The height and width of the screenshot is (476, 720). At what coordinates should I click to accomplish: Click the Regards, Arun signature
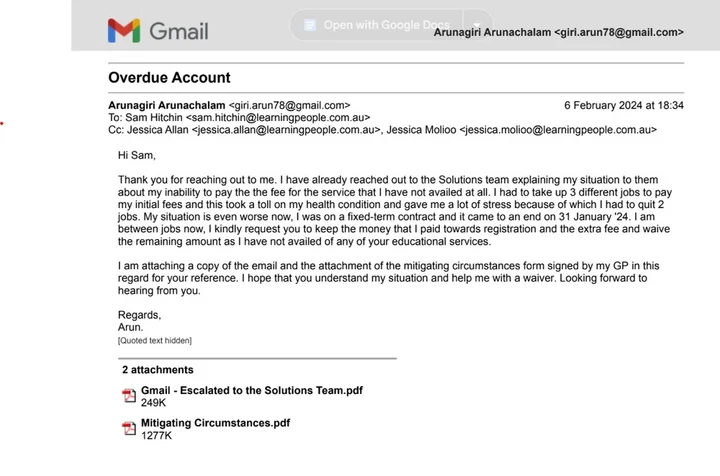[139, 321]
